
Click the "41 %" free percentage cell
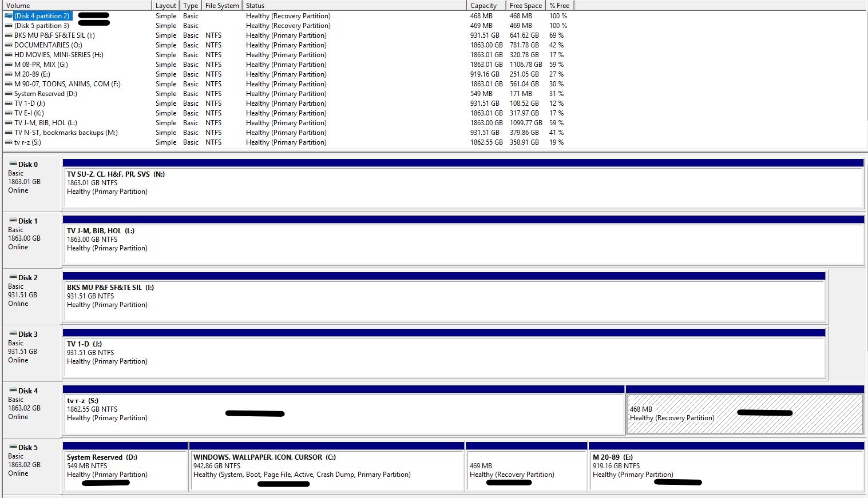point(556,133)
